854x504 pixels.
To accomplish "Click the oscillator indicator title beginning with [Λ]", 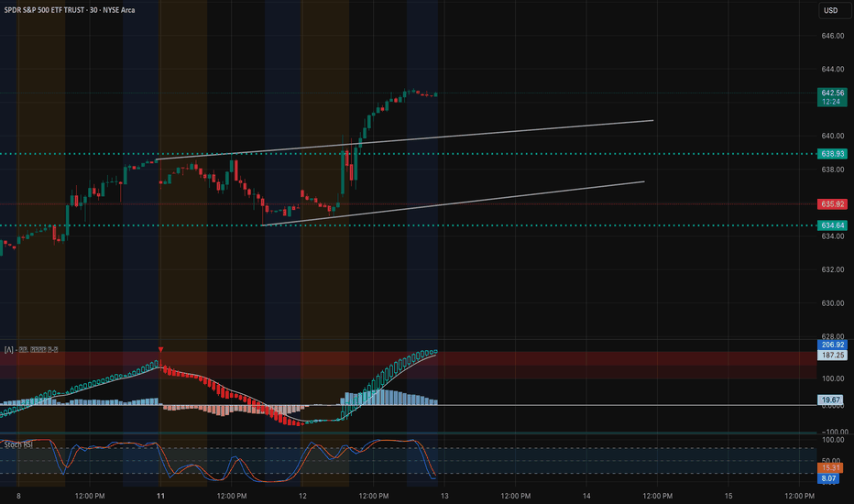I will pos(31,350).
